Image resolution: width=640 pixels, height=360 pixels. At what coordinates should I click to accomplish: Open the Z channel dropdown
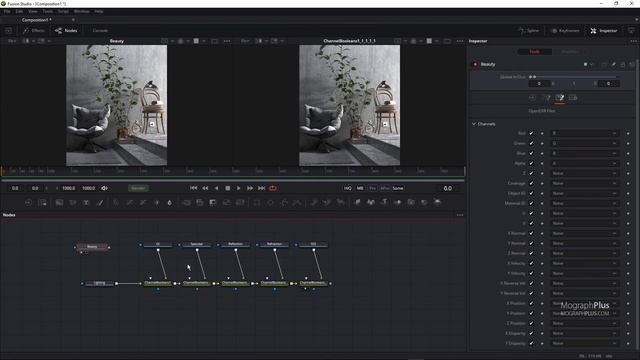[584, 173]
